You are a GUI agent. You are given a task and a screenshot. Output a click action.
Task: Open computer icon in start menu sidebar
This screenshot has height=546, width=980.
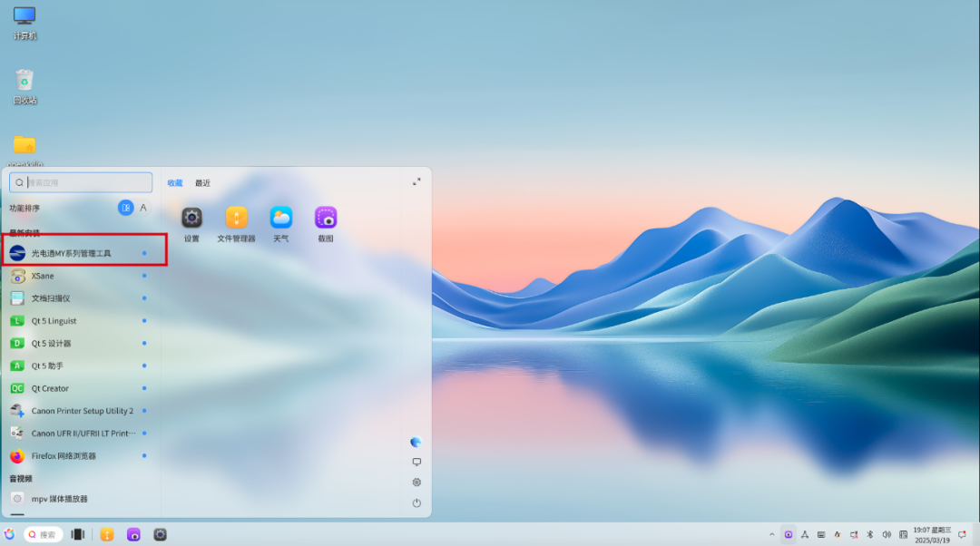(416, 463)
